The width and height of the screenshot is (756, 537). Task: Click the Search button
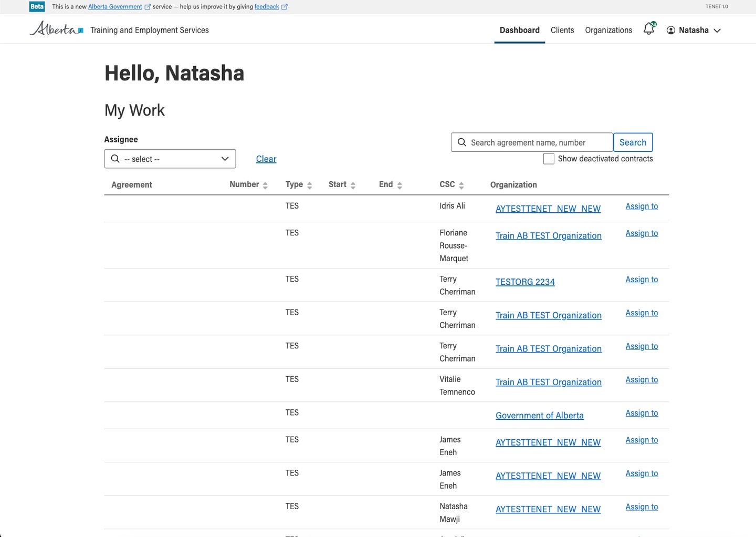pyautogui.click(x=633, y=142)
